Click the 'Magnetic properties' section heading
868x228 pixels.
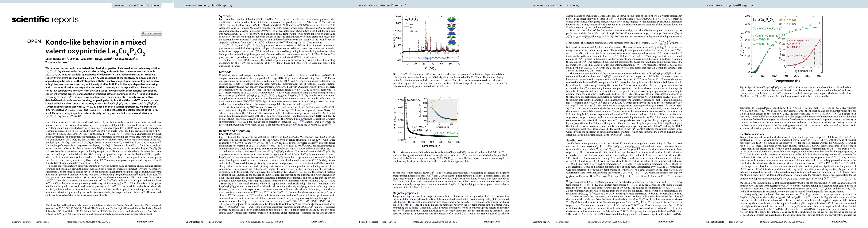pyautogui.click(x=405, y=193)
